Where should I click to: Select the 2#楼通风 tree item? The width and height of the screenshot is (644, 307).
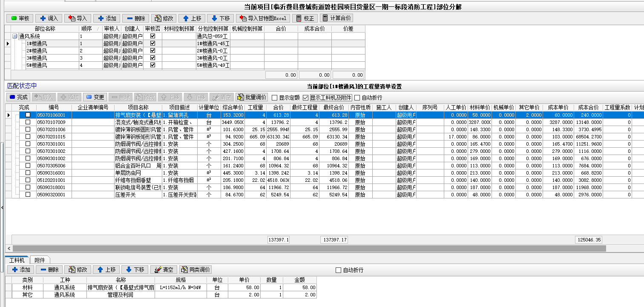pos(37,51)
